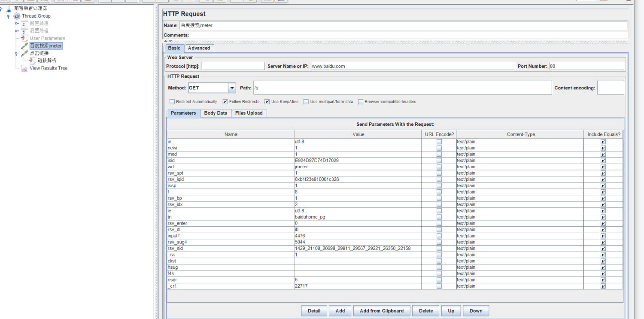Click the Protocol [http] input box
Image resolution: width=644 pixels, height=319 pixels.
[233, 66]
